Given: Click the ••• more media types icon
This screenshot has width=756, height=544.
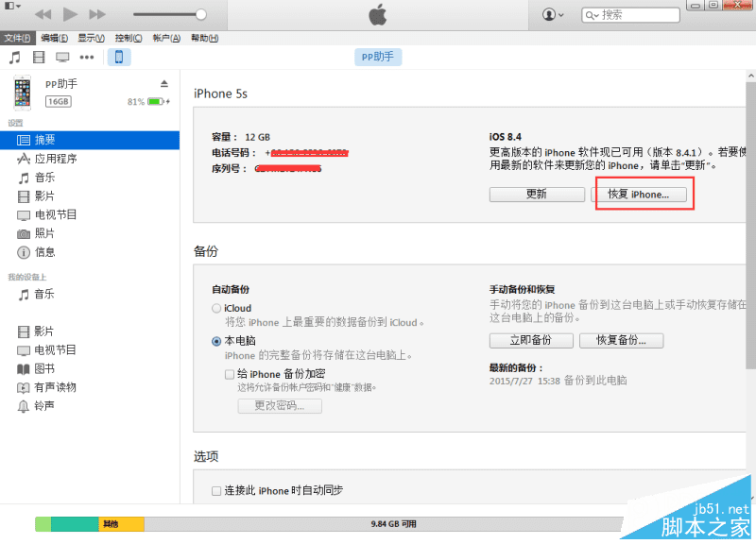Looking at the screenshot, I should click(x=85, y=57).
